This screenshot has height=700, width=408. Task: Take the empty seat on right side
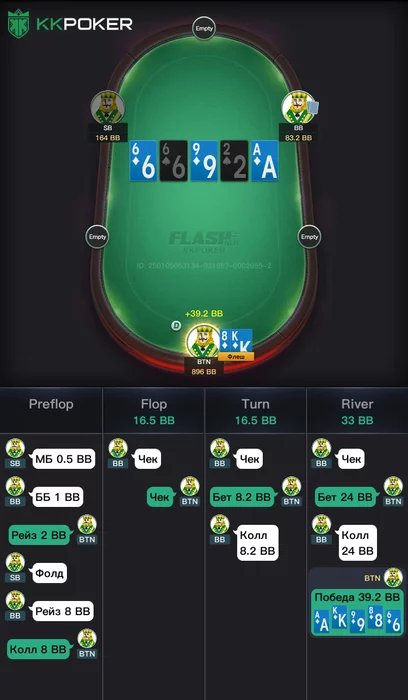[x=309, y=237]
